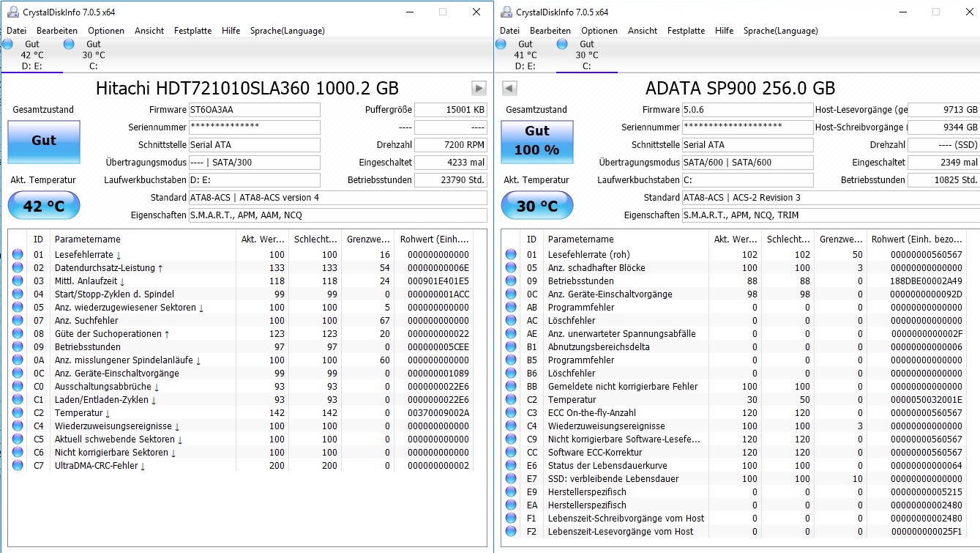The image size is (980, 553).
Task: Click status orb of Ausschaltungsabbrüche row
Action: [x=18, y=387]
